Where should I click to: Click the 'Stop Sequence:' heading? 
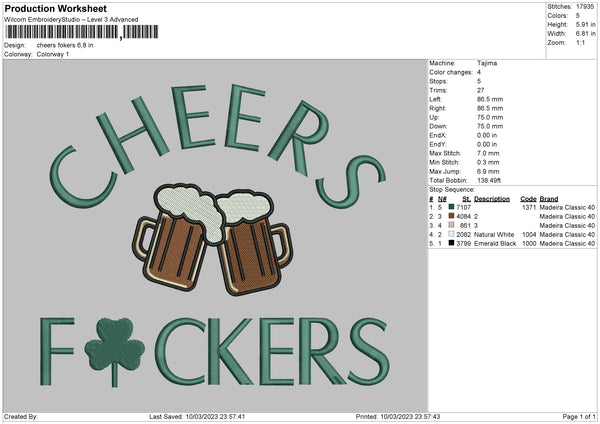tap(452, 190)
